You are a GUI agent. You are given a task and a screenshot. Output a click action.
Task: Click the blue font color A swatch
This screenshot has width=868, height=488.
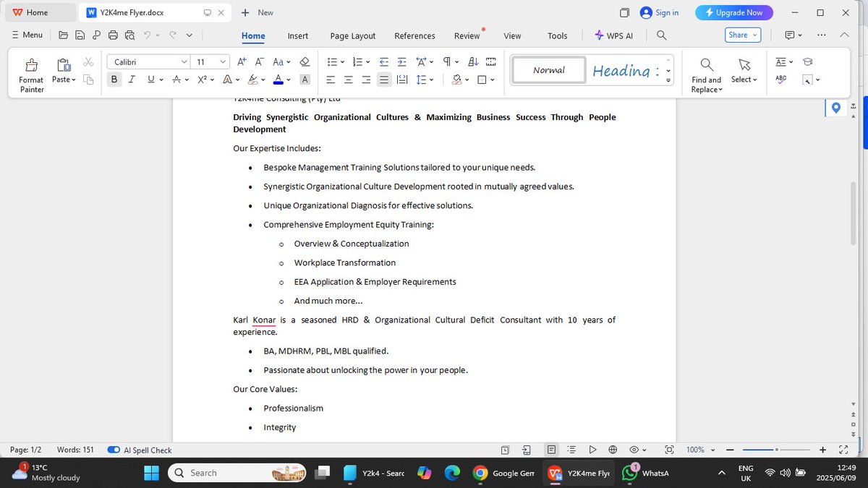click(278, 80)
